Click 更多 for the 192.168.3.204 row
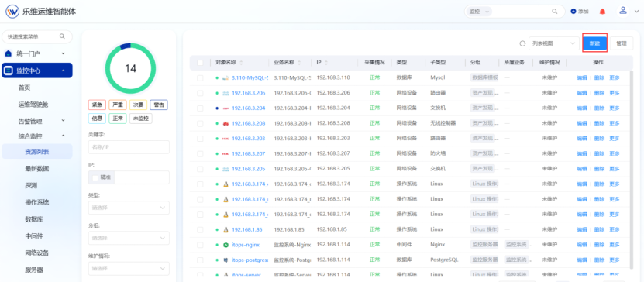Image resolution: width=644 pixels, height=282 pixels. point(615,108)
